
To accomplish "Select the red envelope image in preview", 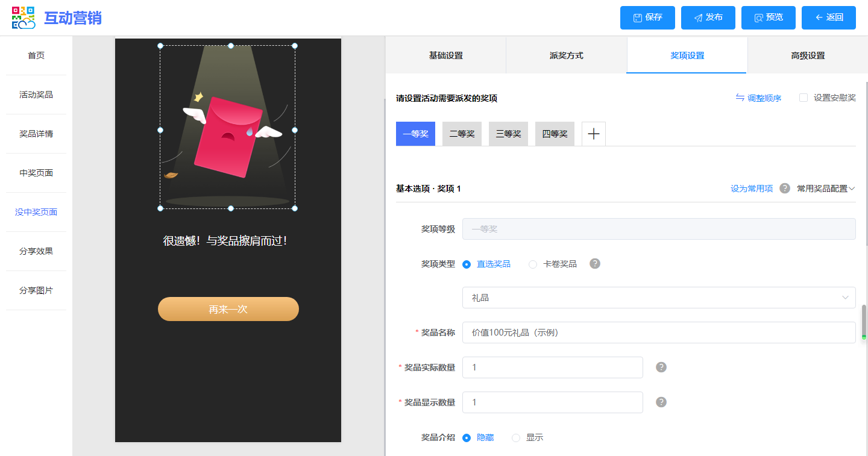I will [228, 127].
